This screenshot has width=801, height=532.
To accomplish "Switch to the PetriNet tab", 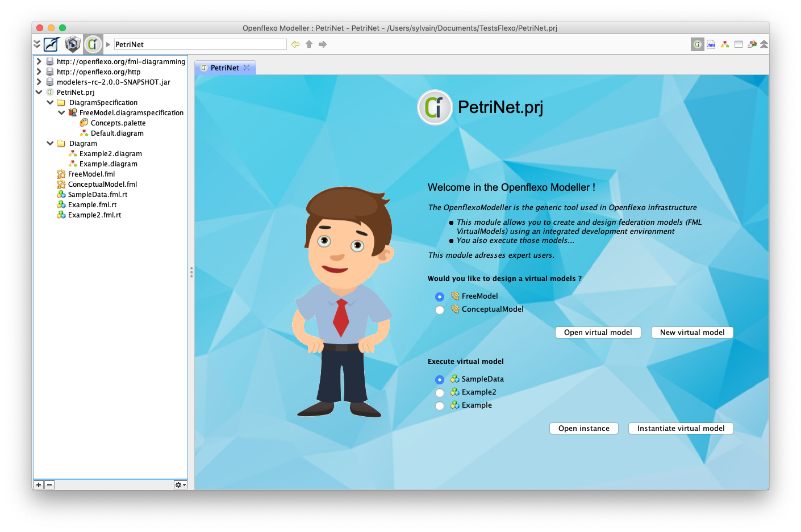I will (225, 68).
